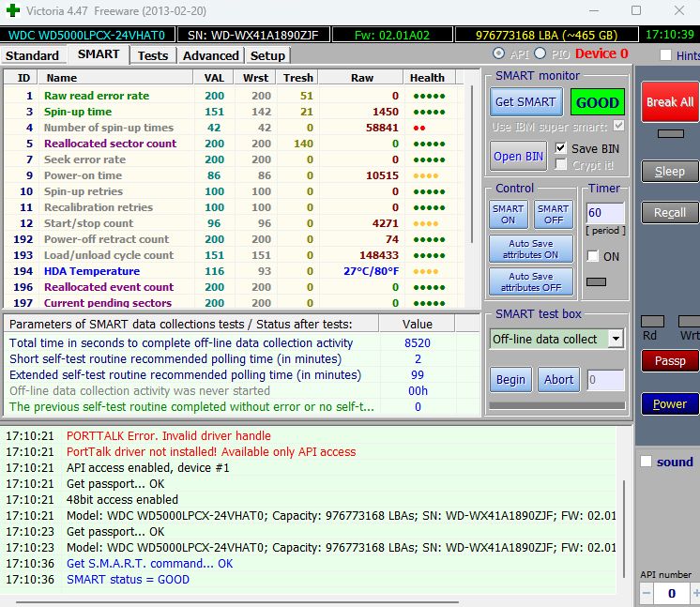Viewport: 700px width, 607px height.
Task: Edit the Timer period field showing 60
Action: tap(605, 213)
